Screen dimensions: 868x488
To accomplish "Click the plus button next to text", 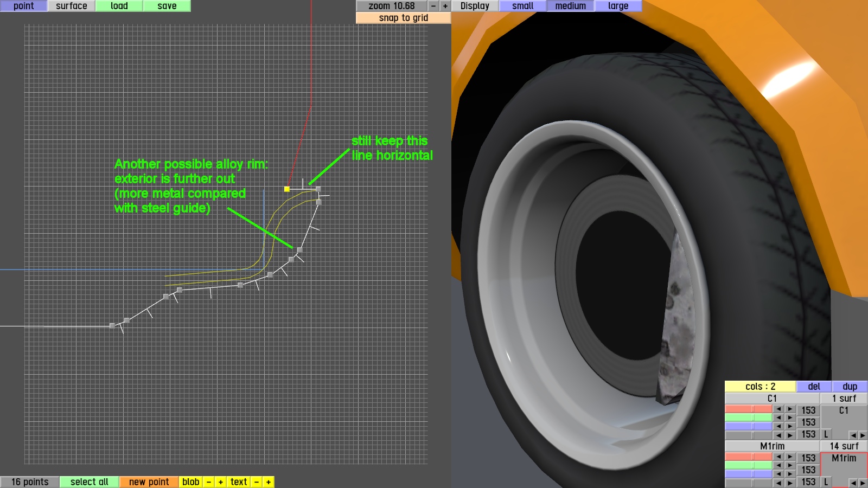I will coord(268,482).
